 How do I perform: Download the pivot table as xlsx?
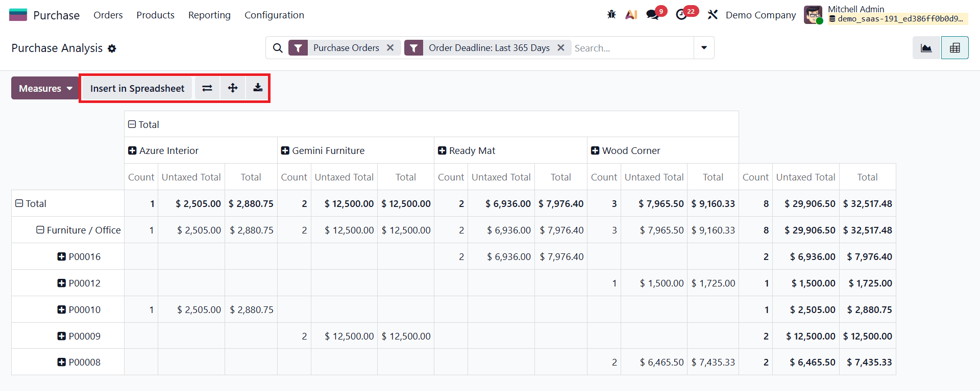click(x=258, y=88)
